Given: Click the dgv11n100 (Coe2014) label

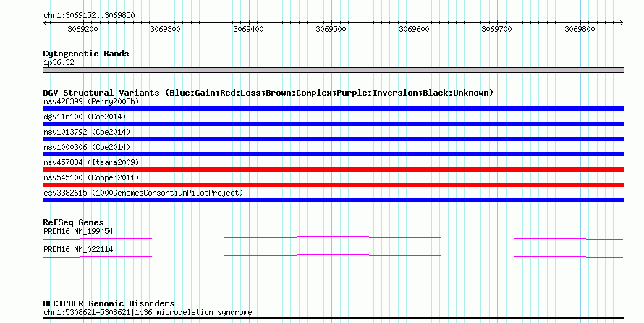Looking at the screenshot, I should point(85,117).
